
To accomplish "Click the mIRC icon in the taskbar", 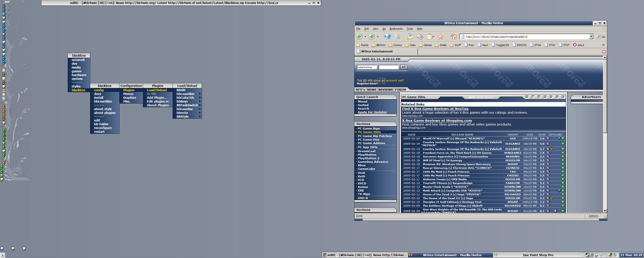I will coord(325,255).
